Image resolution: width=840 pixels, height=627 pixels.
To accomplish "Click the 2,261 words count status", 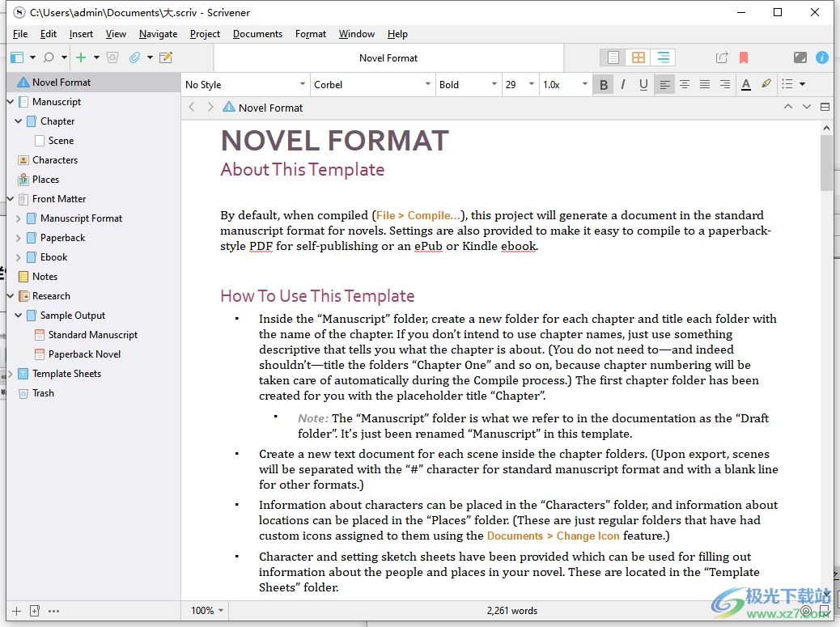I will pyautogui.click(x=511, y=610).
